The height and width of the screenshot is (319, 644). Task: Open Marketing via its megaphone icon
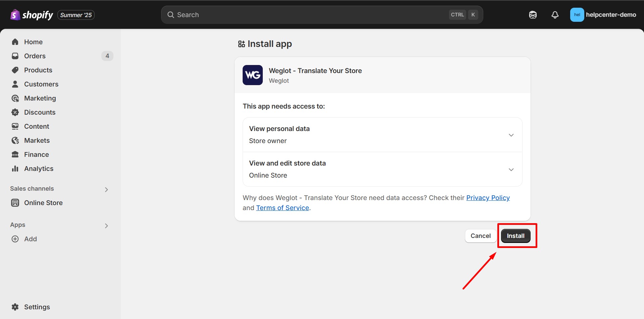click(15, 98)
